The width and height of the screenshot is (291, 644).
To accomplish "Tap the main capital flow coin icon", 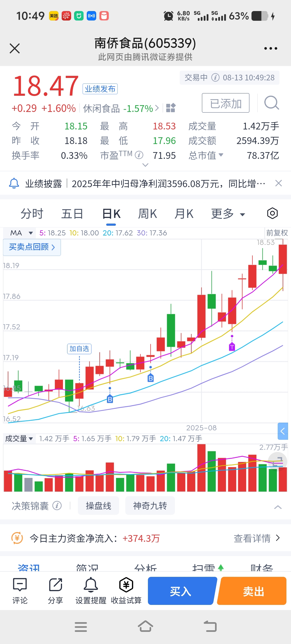I will [17, 538].
